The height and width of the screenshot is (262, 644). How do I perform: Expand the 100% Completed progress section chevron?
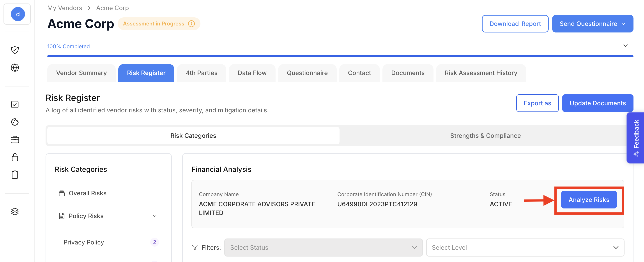pyautogui.click(x=625, y=46)
